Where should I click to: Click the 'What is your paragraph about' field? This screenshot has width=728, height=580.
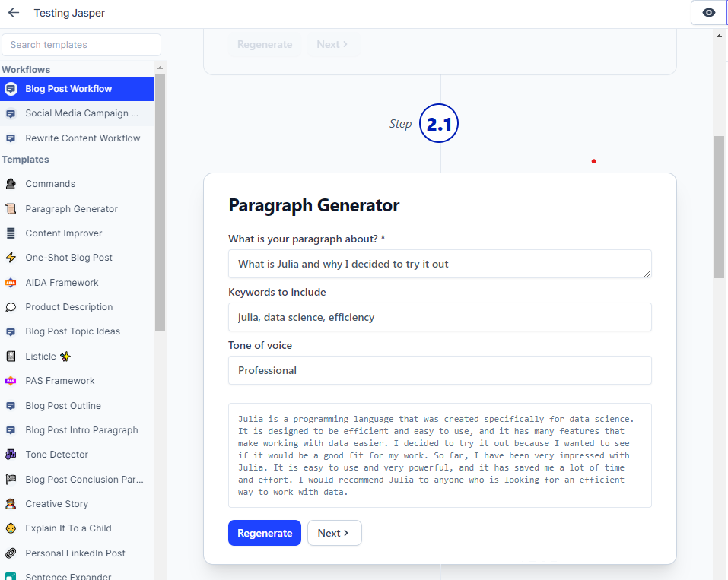point(440,264)
